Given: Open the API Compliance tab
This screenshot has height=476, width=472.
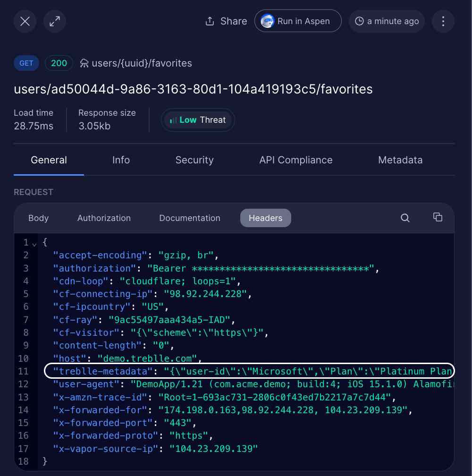Looking at the screenshot, I should [x=296, y=160].
